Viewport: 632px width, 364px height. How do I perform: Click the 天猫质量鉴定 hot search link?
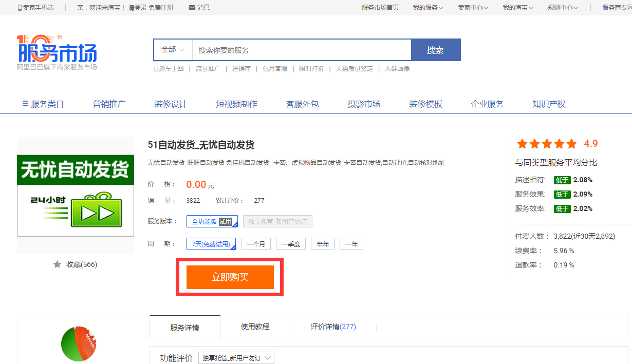(x=355, y=69)
